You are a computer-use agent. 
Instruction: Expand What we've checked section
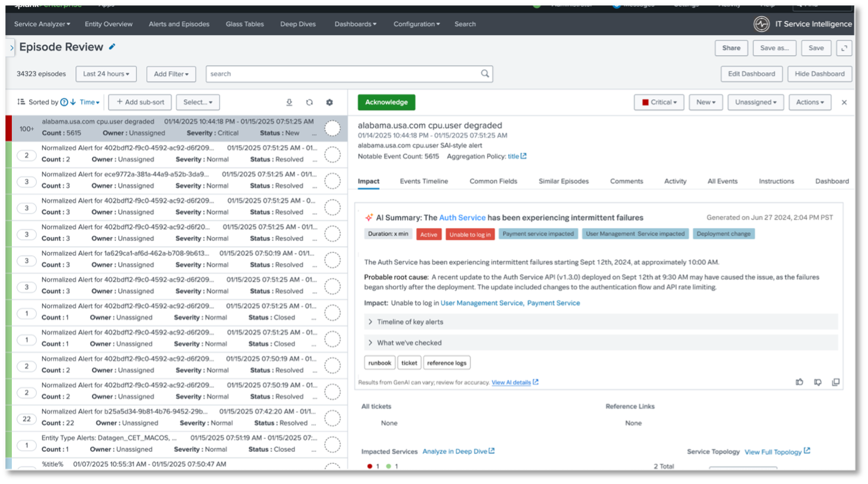point(600,343)
